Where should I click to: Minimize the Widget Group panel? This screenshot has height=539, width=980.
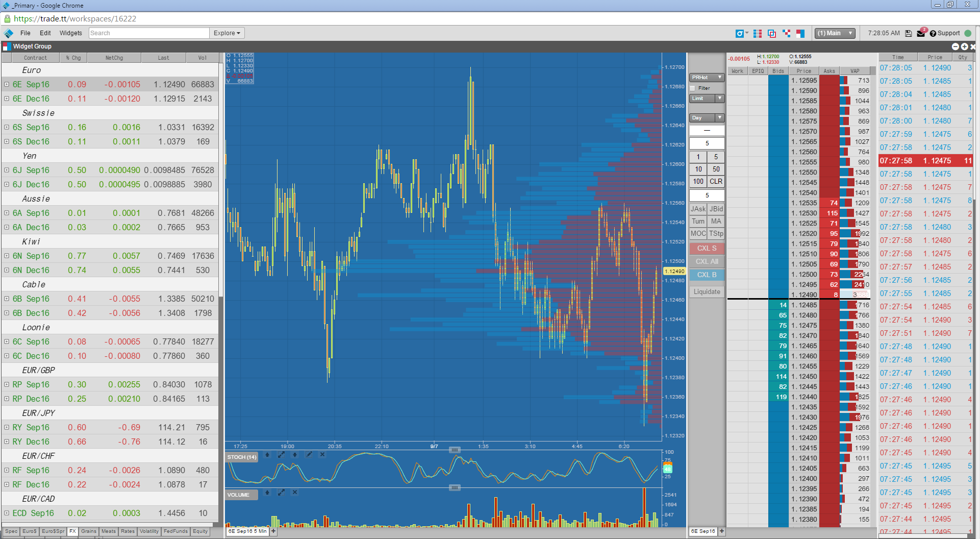(x=956, y=46)
